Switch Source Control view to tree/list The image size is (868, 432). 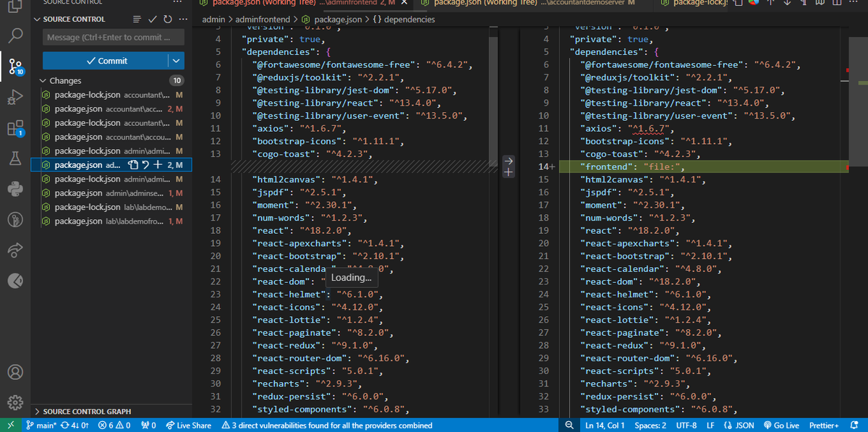pyautogui.click(x=138, y=19)
